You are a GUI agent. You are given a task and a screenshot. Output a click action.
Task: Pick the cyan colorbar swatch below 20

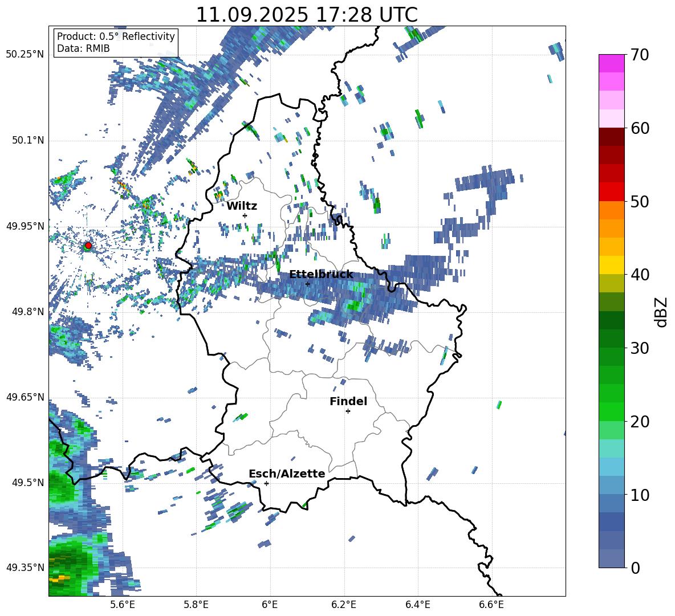point(611,448)
